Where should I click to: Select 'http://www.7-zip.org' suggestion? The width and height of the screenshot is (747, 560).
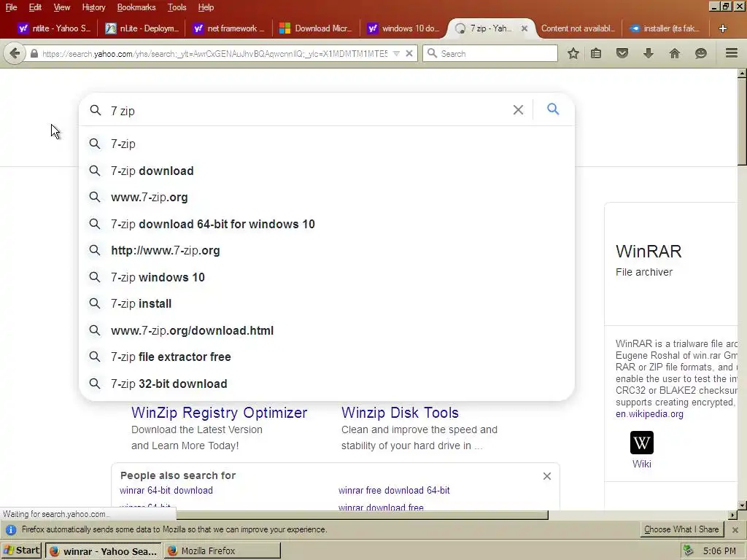pos(327,251)
